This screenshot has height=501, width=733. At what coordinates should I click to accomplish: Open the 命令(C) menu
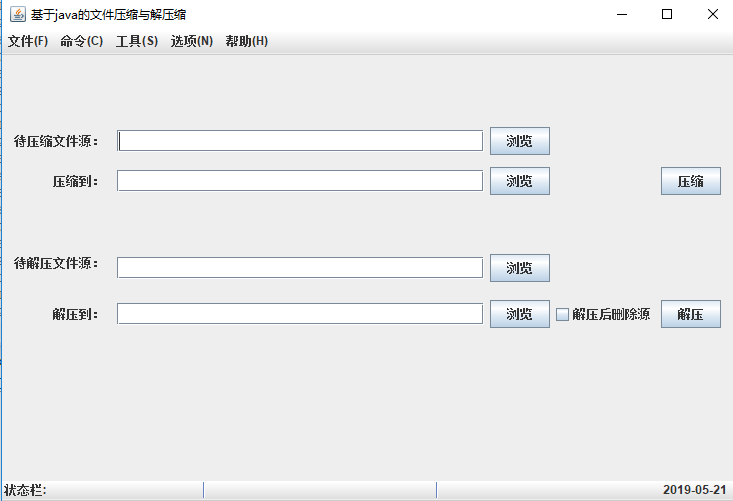click(82, 41)
